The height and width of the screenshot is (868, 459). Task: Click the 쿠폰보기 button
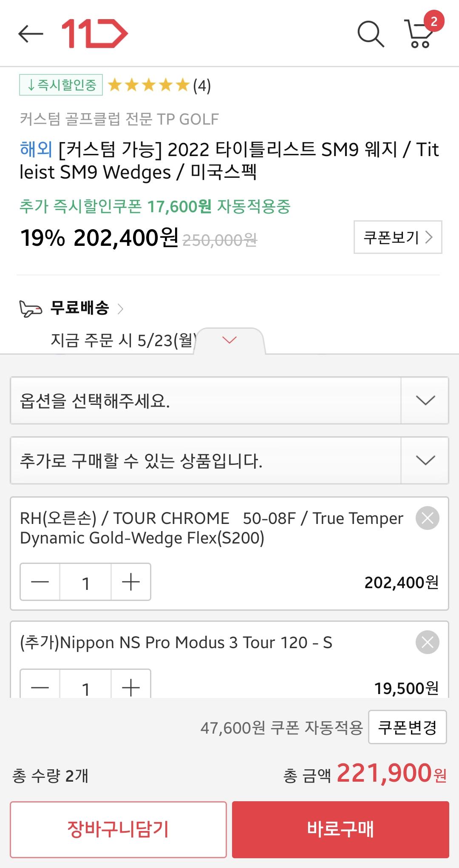click(x=398, y=237)
